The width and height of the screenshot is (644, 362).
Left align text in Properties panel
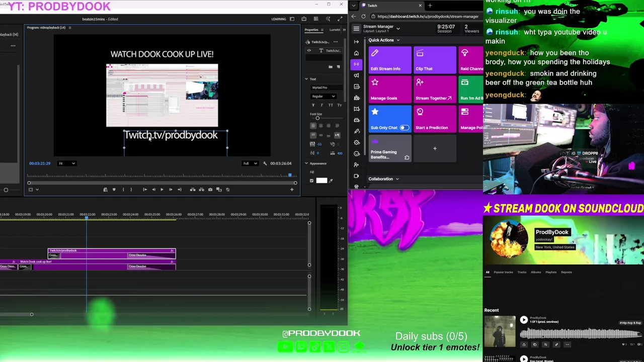point(313,126)
